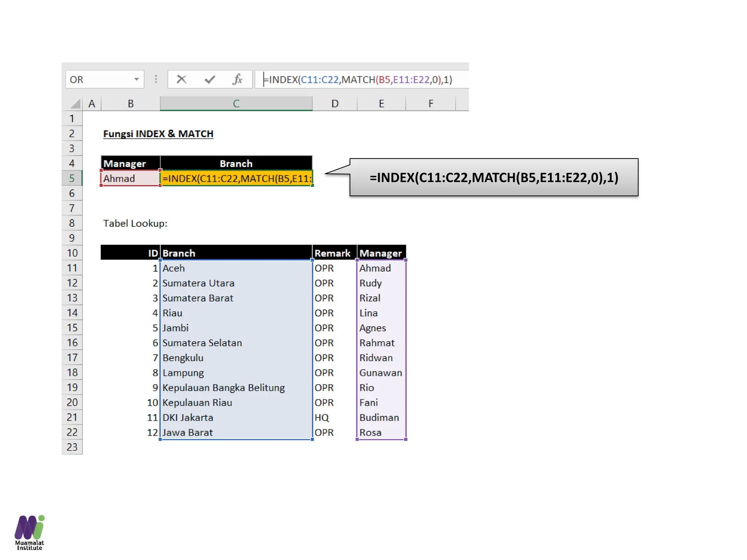Click the 'Ahmad' cell in B5
This screenshot has height=560, width=747.
131,178
